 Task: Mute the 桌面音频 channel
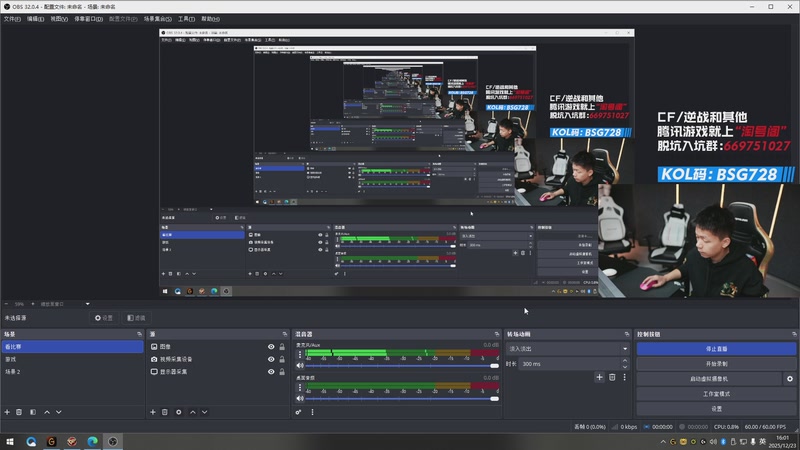[300, 398]
